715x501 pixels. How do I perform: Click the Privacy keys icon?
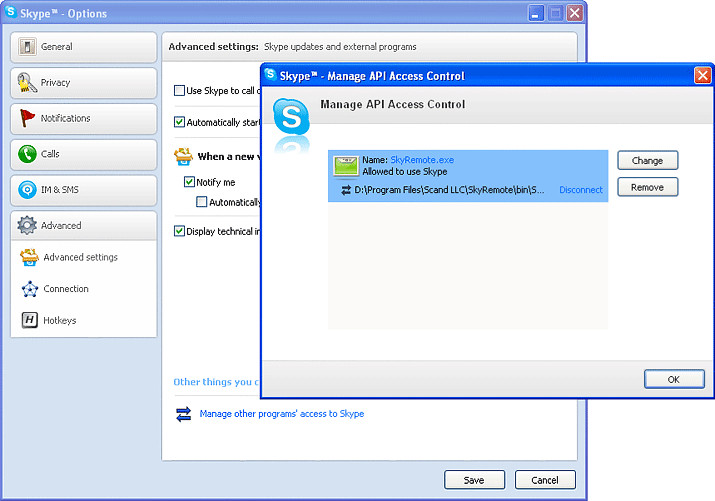[27, 83]
